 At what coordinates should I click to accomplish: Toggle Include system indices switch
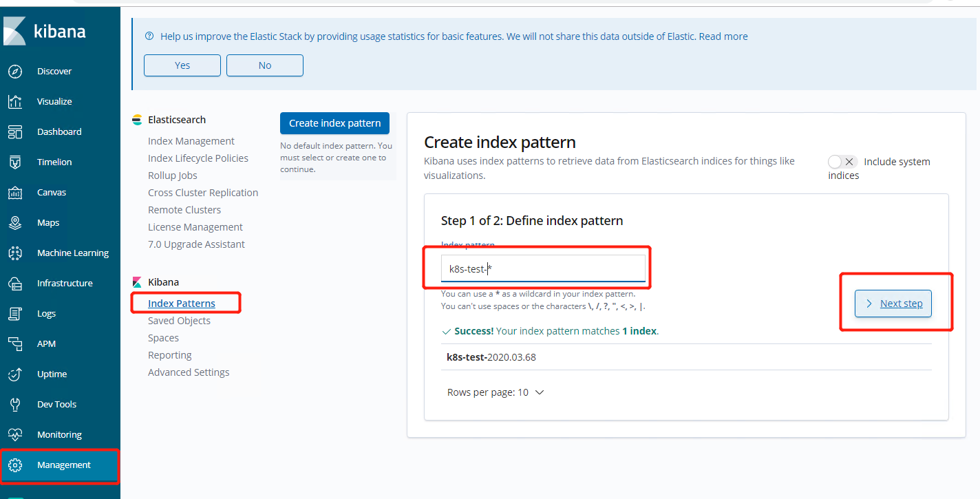point(842,162)
